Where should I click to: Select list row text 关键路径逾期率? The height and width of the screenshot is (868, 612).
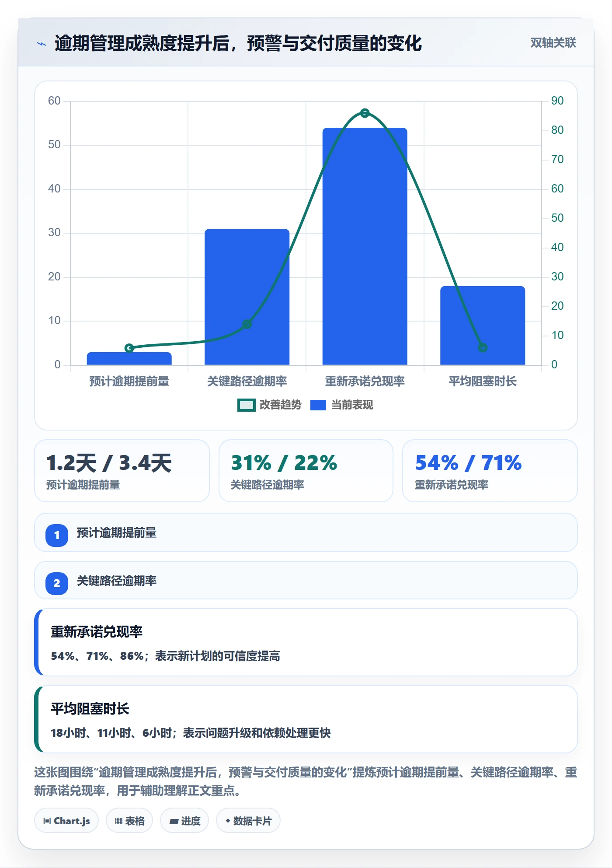117,581
